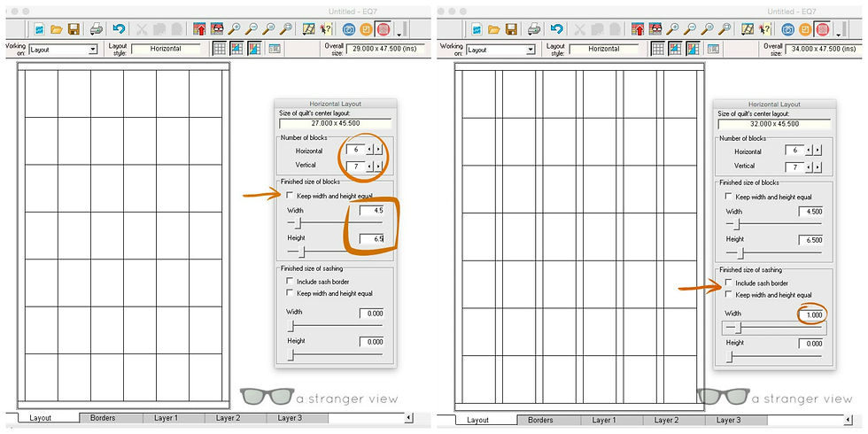Switch to Layer 2 tab in left window
Image resolution: width=868 pixels, height=434 pixels.
point(229,418)
